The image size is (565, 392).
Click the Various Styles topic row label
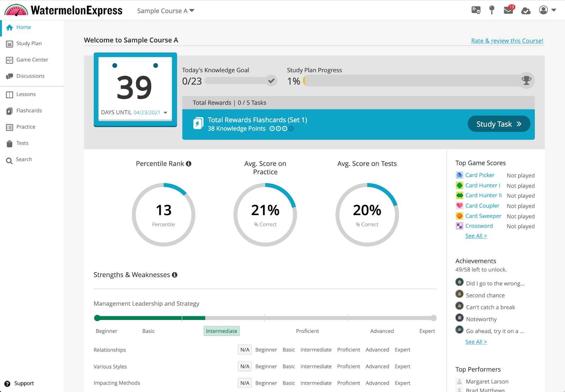click(x=110, y=367)
